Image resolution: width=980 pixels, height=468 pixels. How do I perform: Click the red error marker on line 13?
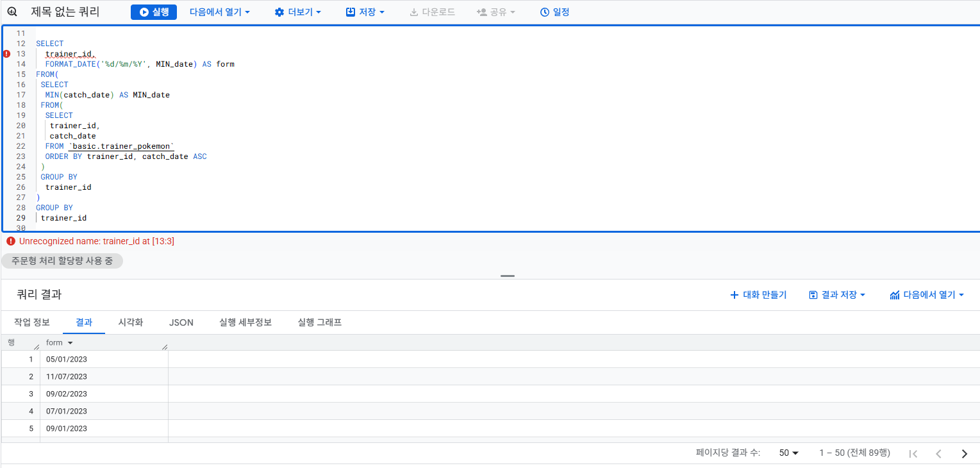pyautogui.click(x=7, y=54)
